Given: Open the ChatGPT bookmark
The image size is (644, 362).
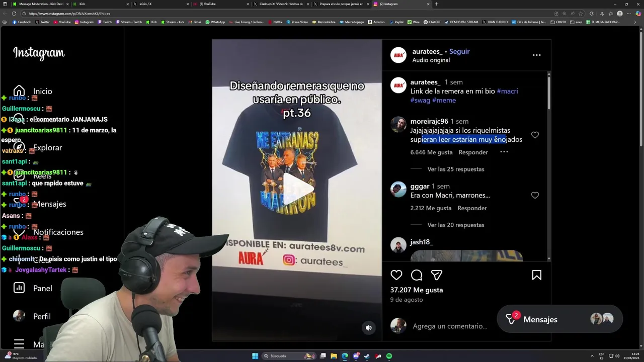Looking at the screenshot, I should (x=432, y=22).
